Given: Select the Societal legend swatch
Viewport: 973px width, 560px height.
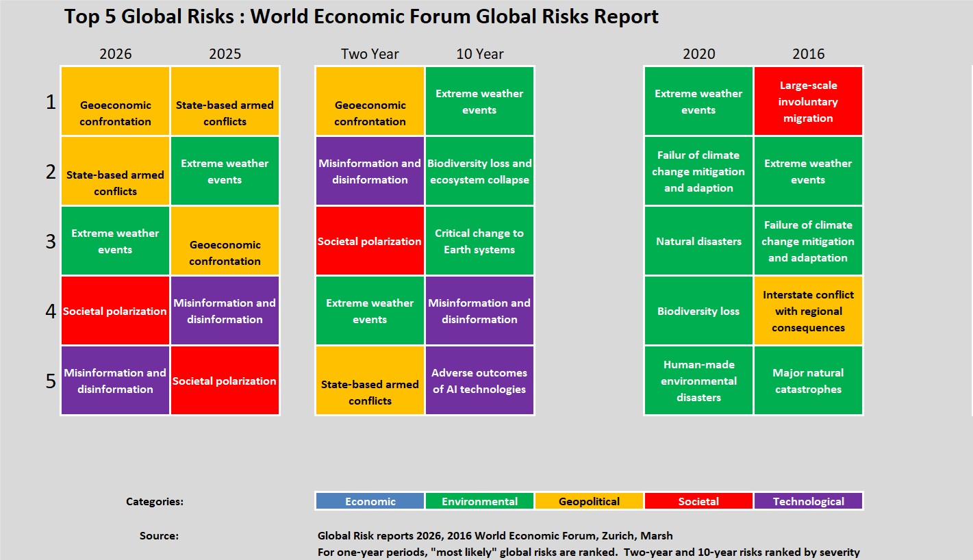Looking at the screenshot, I should point(698,501).
